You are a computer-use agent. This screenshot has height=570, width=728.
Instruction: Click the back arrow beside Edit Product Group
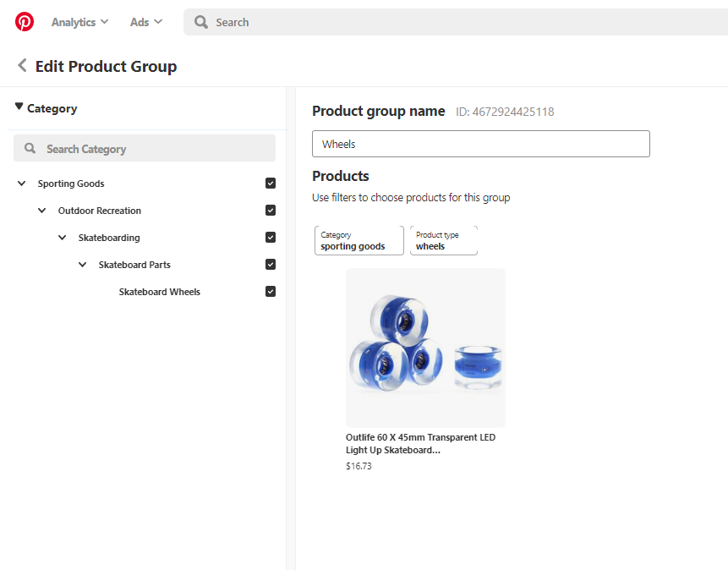click(22, 66)
